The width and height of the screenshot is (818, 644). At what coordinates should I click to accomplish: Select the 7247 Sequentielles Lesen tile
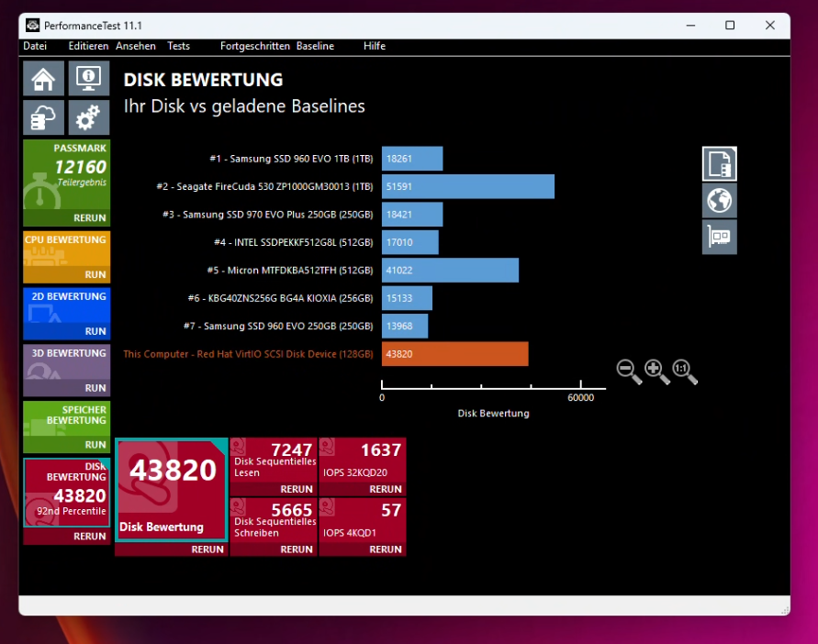tap(274, 461)
